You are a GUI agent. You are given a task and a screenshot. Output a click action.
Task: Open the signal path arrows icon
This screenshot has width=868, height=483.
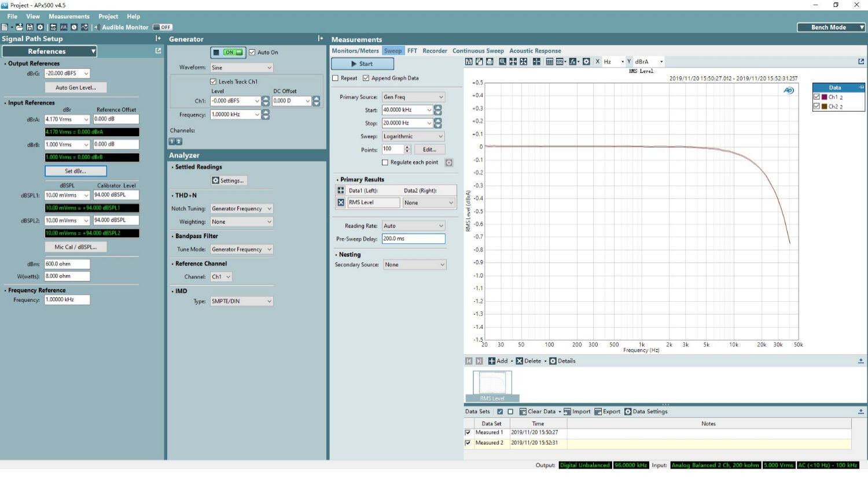point(53,27)
